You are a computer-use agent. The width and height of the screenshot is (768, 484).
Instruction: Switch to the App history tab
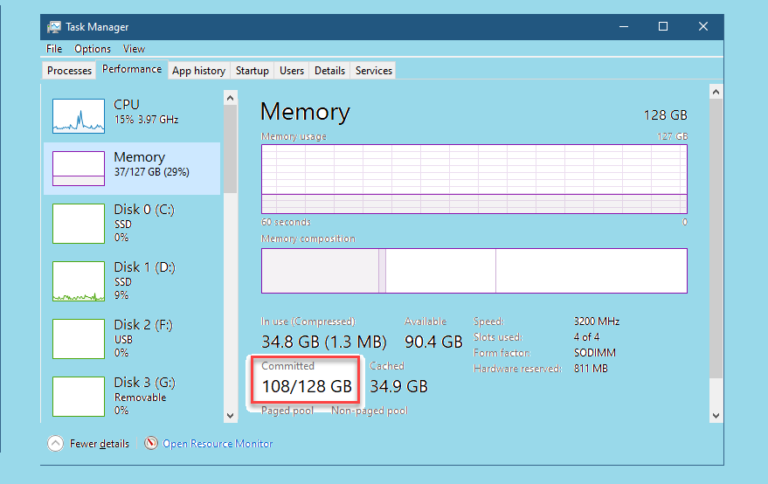pos(198,71)
